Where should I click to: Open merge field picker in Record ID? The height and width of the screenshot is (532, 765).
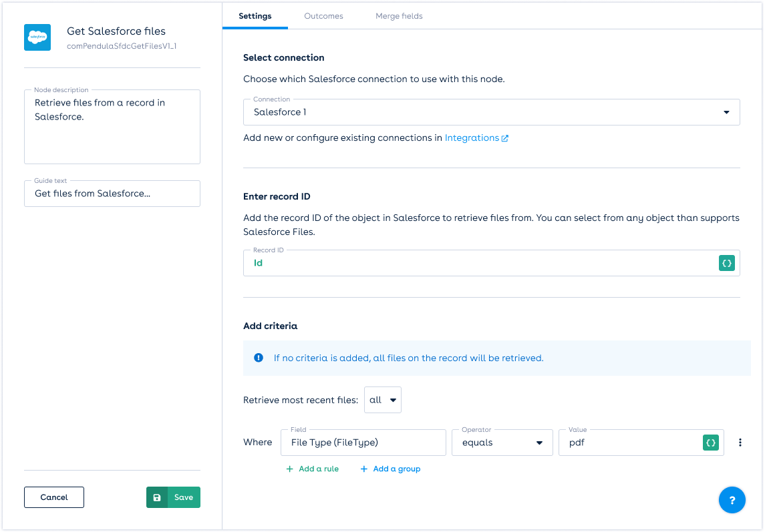[x=727, y=264]
